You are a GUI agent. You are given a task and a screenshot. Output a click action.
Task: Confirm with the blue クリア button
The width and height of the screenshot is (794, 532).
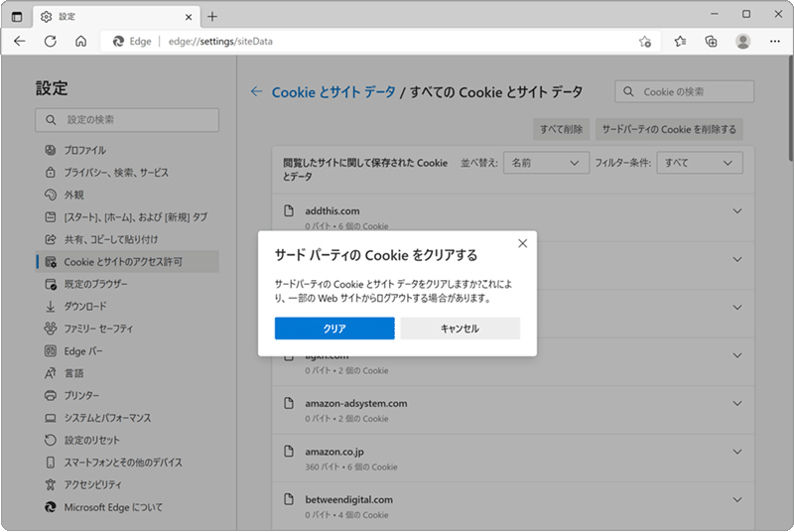[334, 329]
